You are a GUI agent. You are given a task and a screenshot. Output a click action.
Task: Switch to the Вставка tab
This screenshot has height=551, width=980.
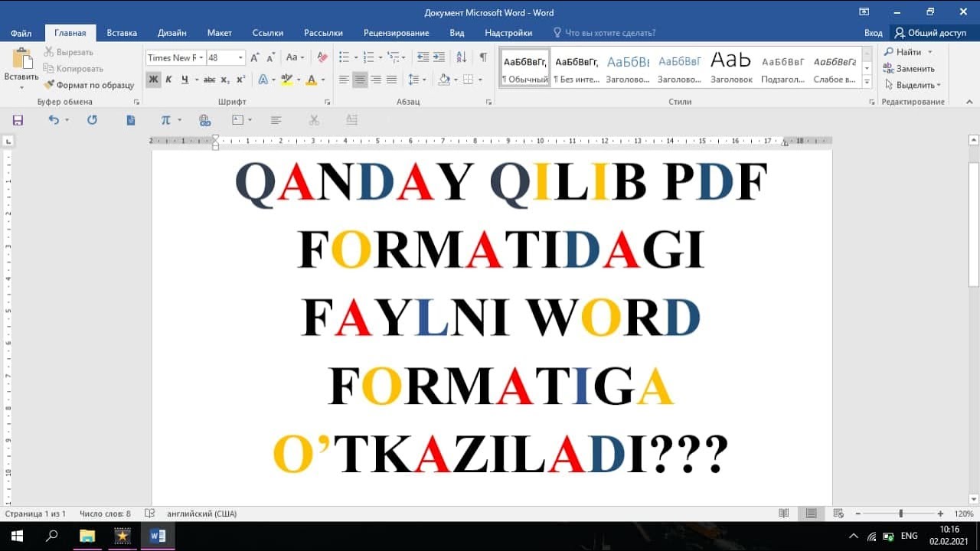pyautogui.click(x=122, y=33)
